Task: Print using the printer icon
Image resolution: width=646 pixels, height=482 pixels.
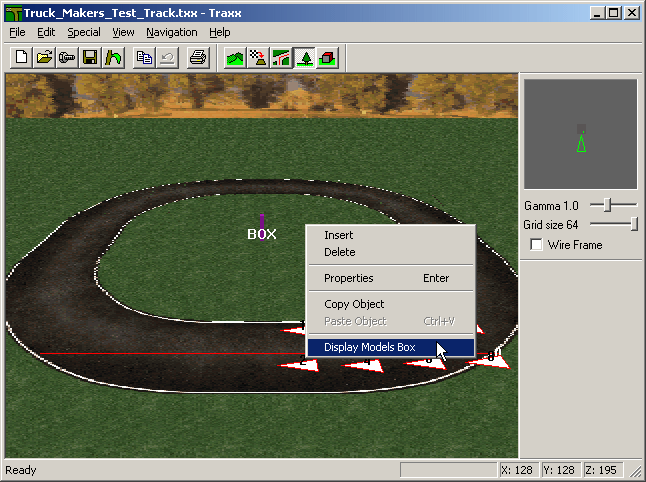Action: click(x=198, y=58)
